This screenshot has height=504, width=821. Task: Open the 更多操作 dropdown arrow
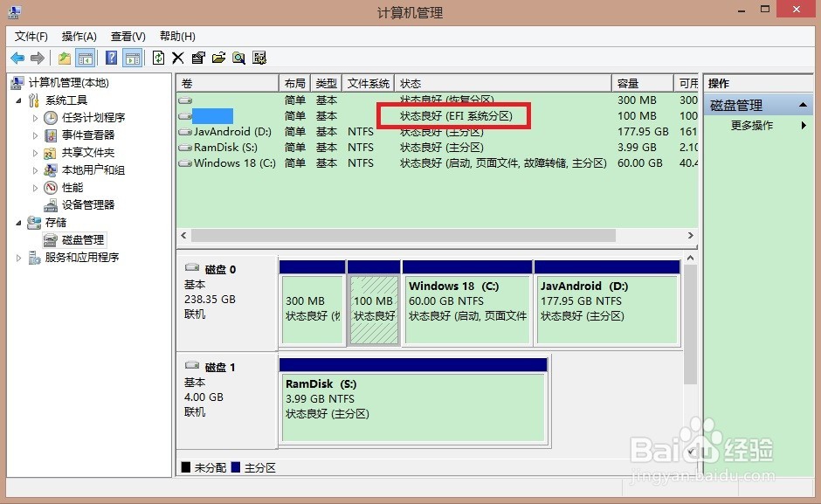point(805,123)
